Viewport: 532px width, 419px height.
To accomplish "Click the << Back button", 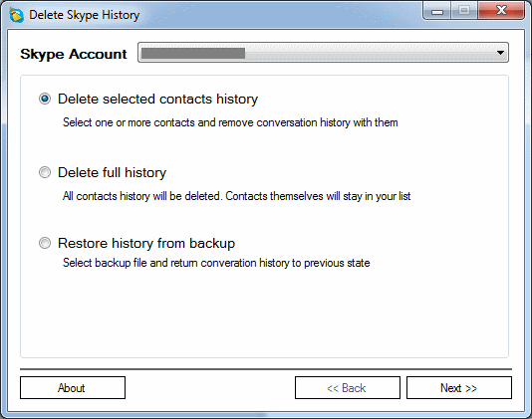I will coord(348,388).
